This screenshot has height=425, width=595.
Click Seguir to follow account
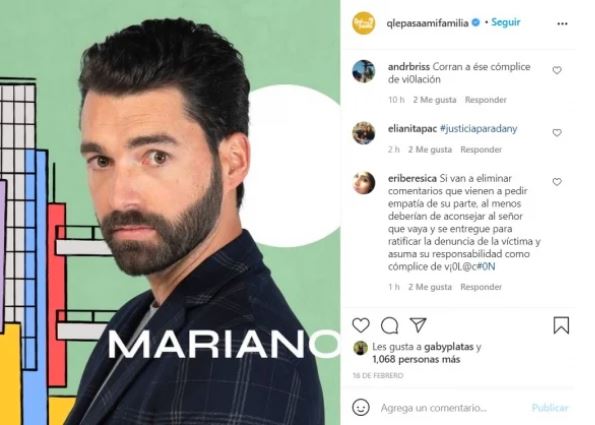[505, 22]
